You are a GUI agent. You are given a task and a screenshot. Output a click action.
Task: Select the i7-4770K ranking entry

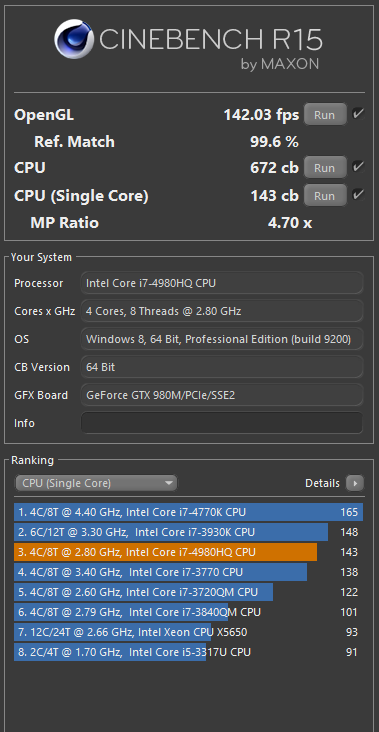(189, 512)
